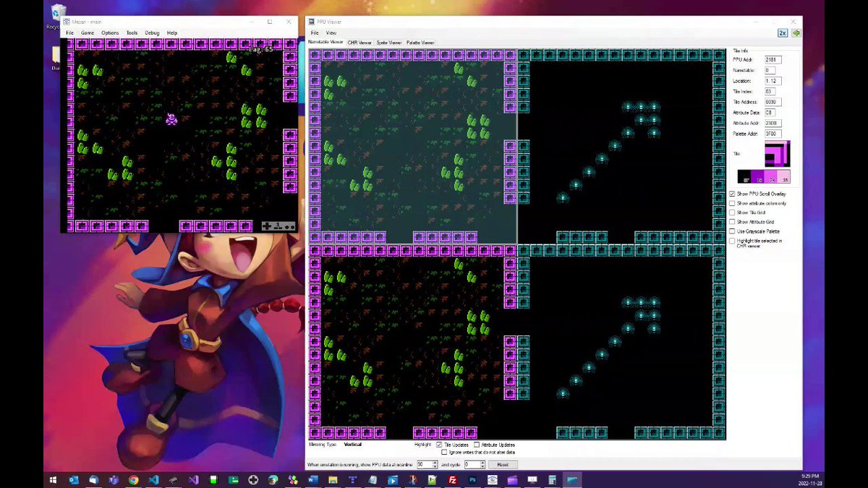
Task: Open Google Chrome from the taskbar
Action: pos(134,479)
